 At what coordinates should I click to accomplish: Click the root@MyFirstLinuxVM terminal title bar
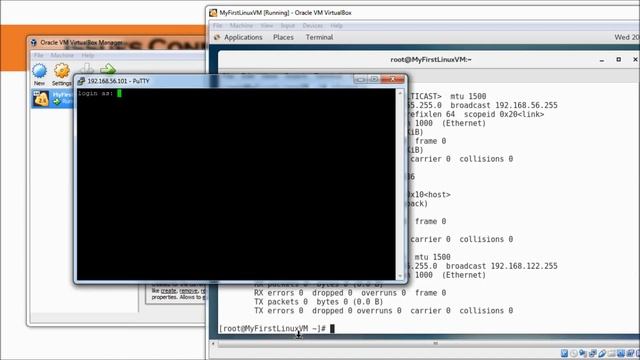click(431, 60)
